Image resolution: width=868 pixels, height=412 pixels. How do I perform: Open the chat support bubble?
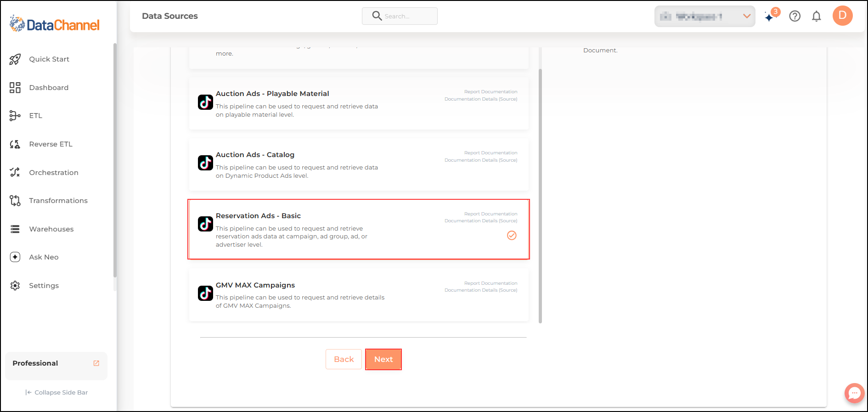coord(854,393)
